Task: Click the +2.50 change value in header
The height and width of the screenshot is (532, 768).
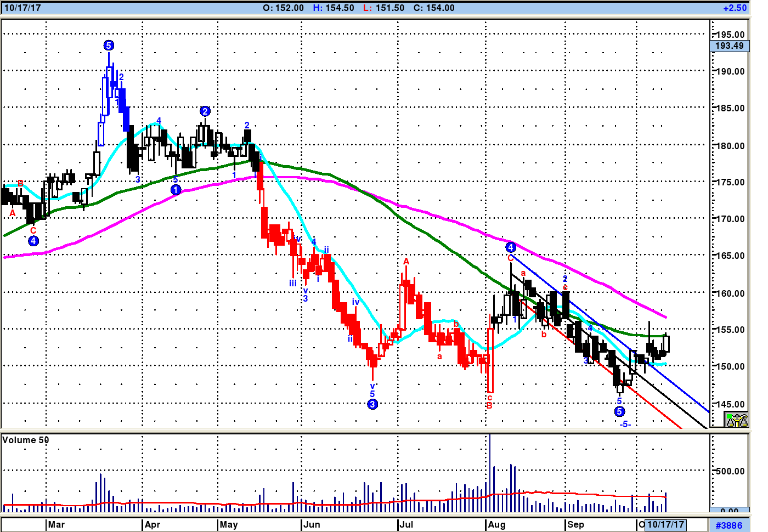Action: coord(735,8)
